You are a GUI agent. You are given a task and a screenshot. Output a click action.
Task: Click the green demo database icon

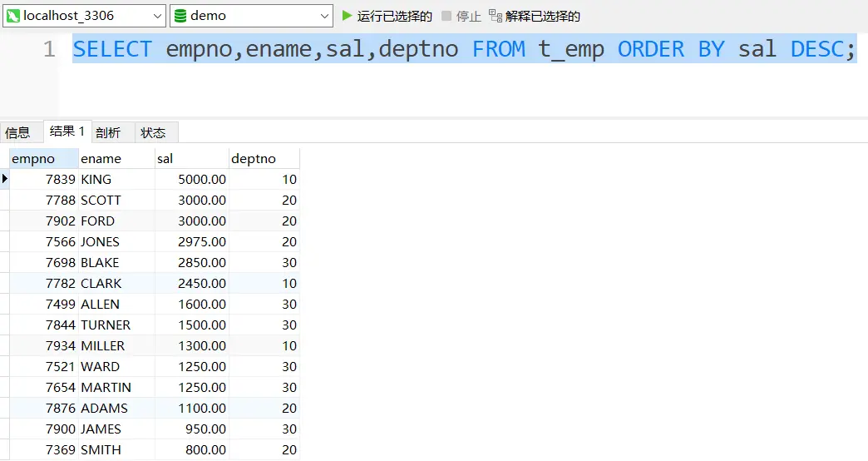click(180, 16)
